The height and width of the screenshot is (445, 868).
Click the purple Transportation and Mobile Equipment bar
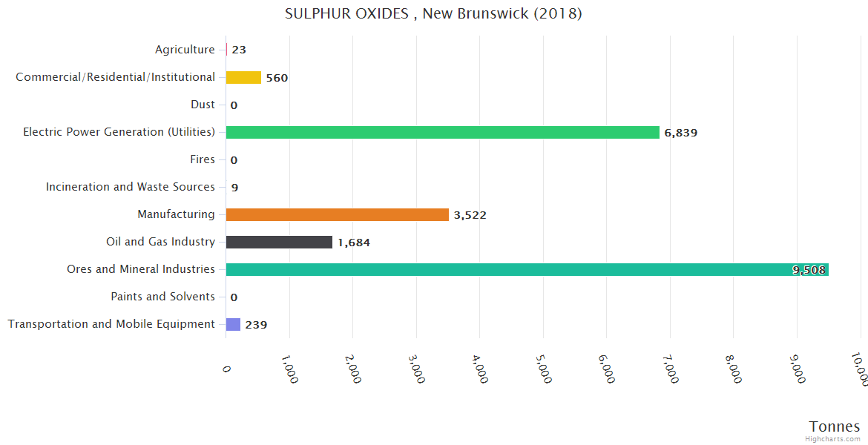233,324
